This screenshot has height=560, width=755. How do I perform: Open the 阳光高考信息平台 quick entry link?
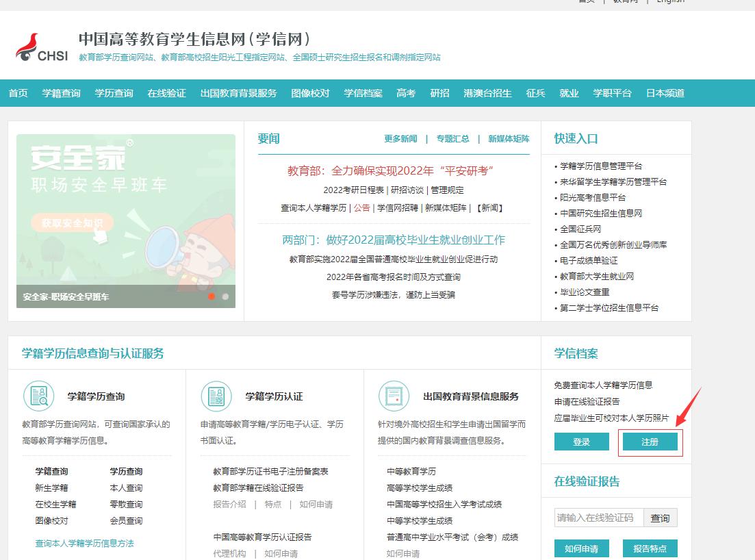(x=592, y=198)
